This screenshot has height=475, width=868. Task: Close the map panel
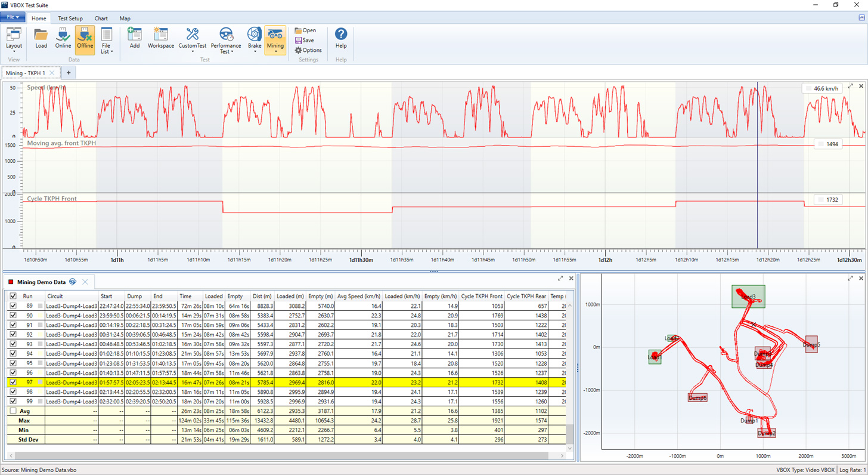coord(861,278)
